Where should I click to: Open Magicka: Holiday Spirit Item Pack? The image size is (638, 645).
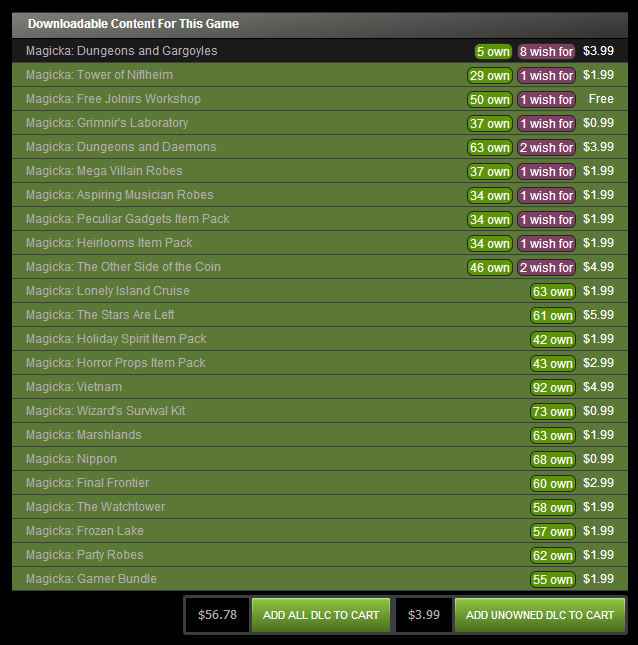click(x=320, y=339)
